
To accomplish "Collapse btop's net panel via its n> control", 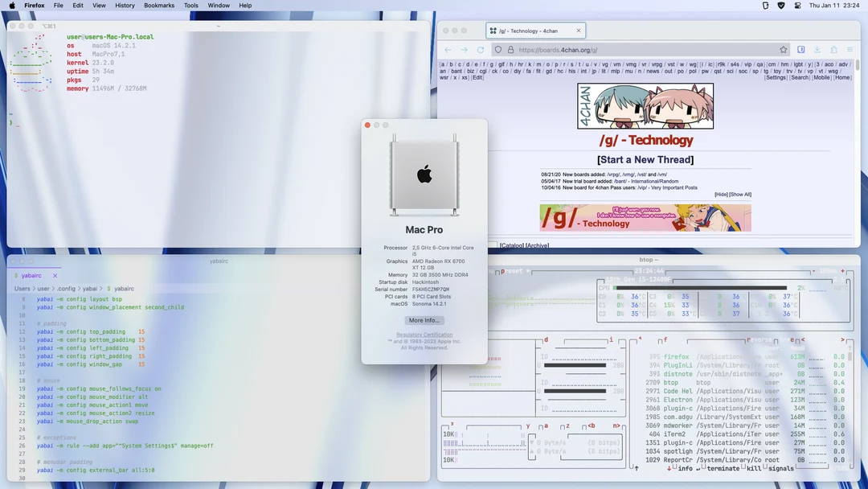I will pos(616,425).
